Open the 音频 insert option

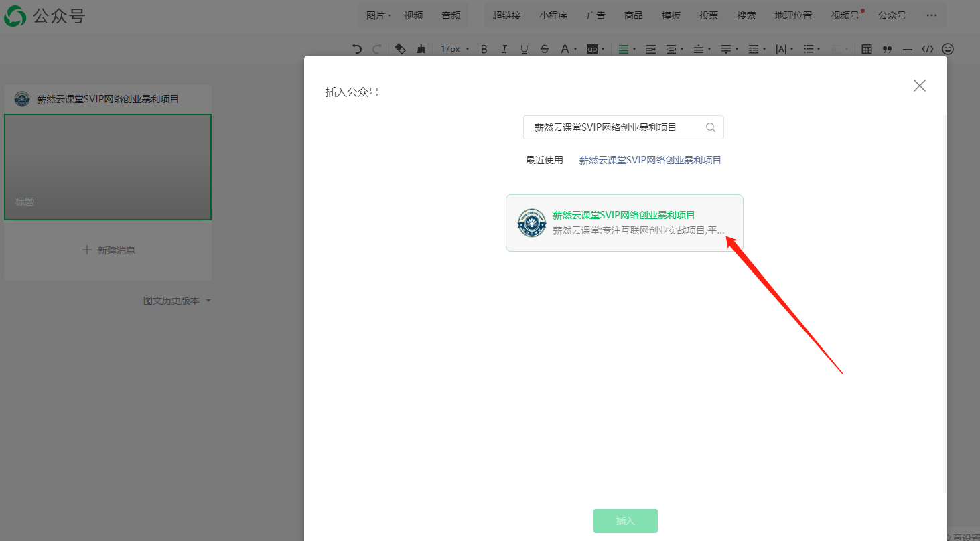451,15
